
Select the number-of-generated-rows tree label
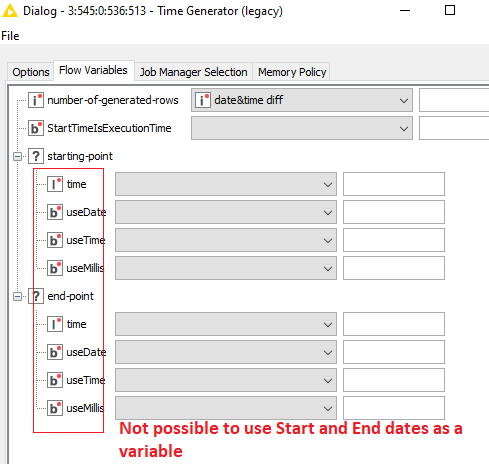(113, 100)
